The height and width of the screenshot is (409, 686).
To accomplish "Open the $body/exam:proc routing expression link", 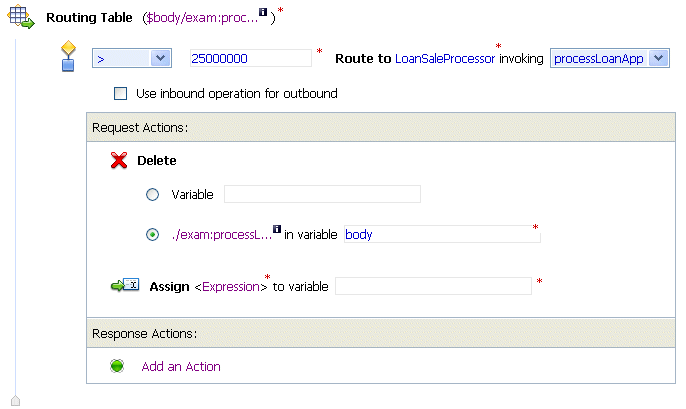I will [x=202, y=18].
